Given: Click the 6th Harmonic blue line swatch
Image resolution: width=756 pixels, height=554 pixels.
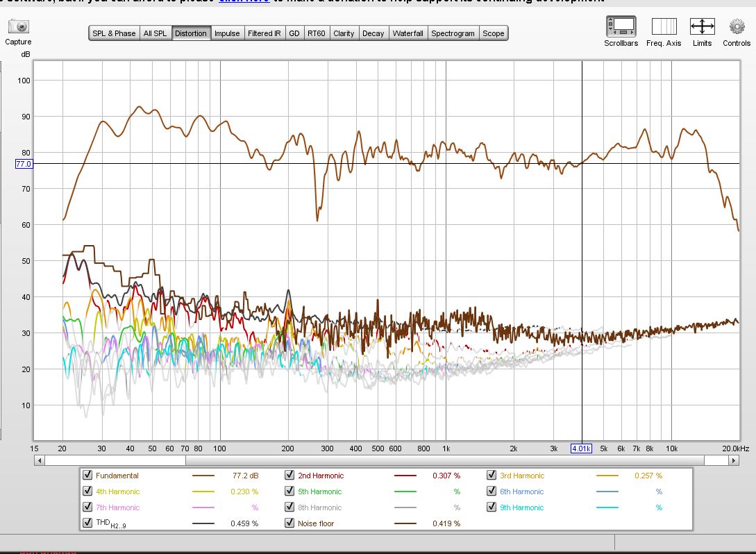Looking at the screenshot, I should [607, 492].
